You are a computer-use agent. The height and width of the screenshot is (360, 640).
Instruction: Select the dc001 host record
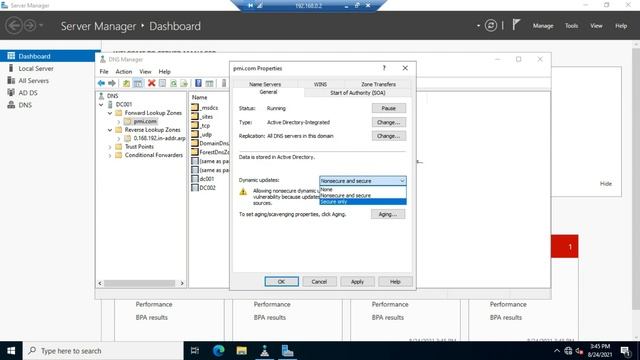pos(203,179)
